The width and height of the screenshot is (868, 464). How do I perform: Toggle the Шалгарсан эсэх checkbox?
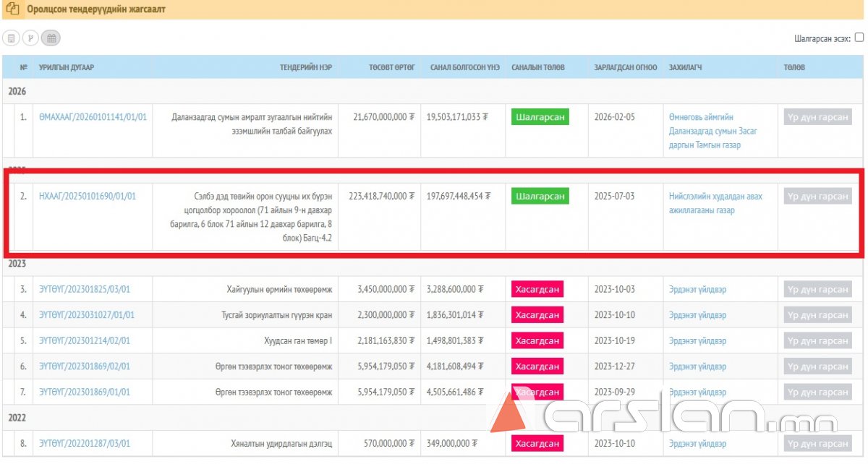pyautogui.click(x=859, y=38)
